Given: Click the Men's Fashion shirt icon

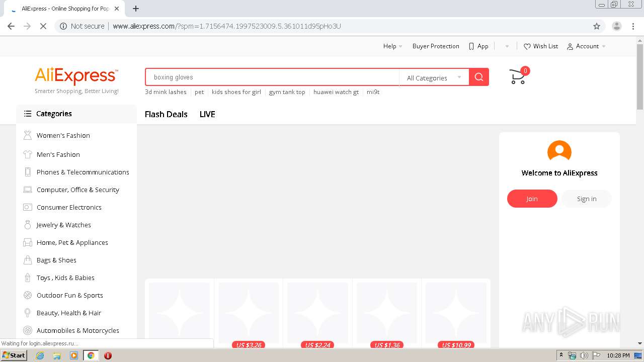Looking at the screenshot, I should [28, 154].
